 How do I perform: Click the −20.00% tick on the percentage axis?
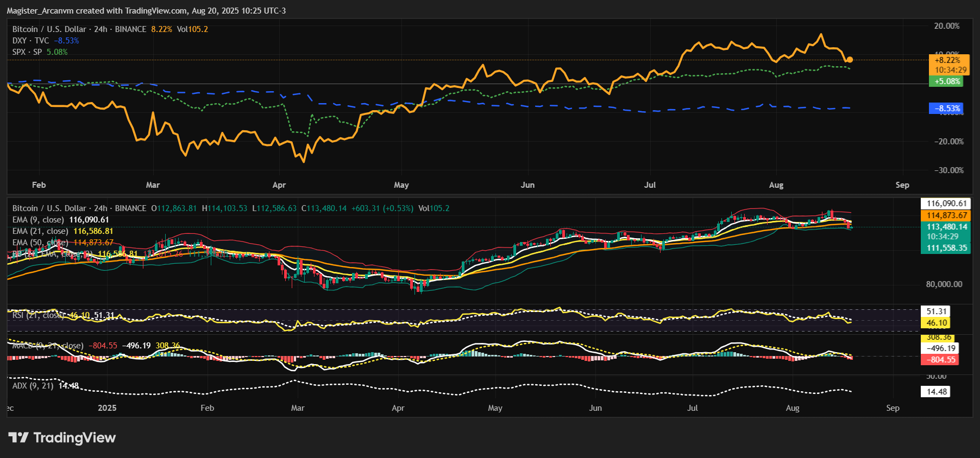[948, 142]
